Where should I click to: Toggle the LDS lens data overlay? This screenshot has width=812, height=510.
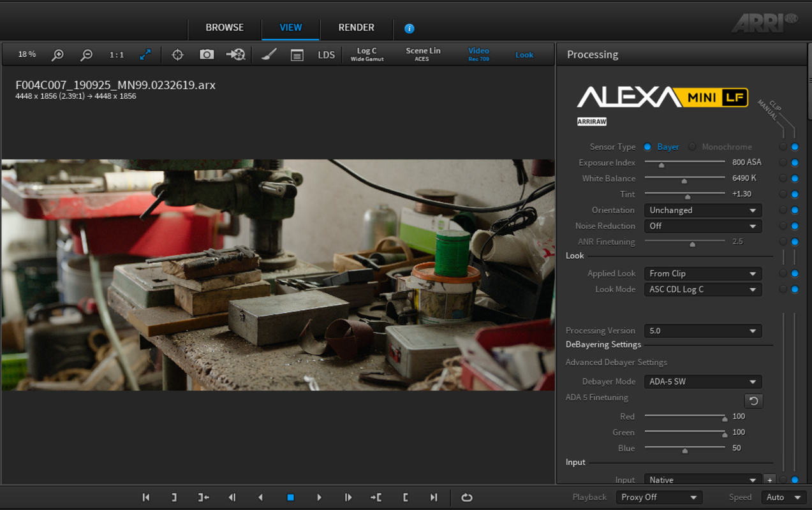pos(326,55)
